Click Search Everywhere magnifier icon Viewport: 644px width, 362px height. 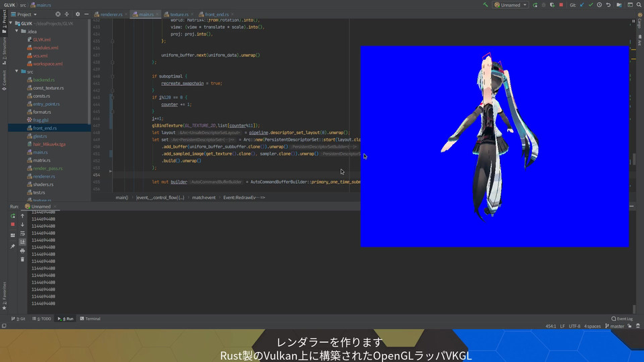tap(639, 5)
